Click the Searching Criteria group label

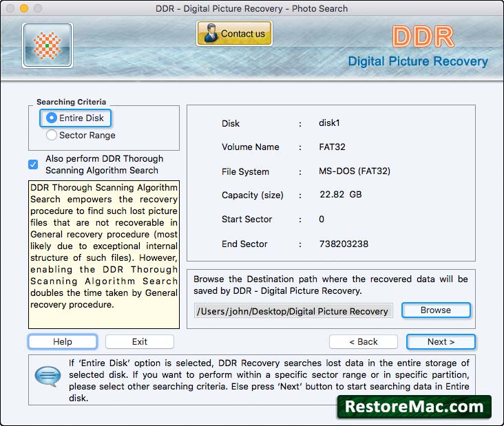tap(71, 102)
